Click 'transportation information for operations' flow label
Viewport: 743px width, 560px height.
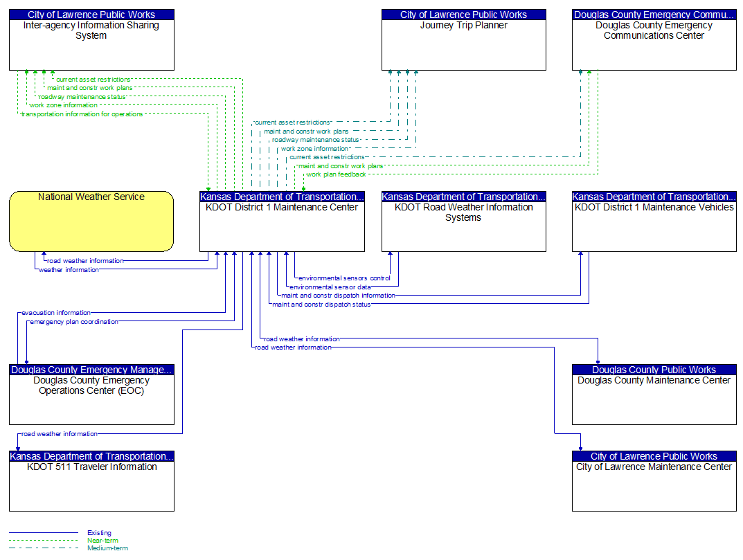[x=82, y=114]
